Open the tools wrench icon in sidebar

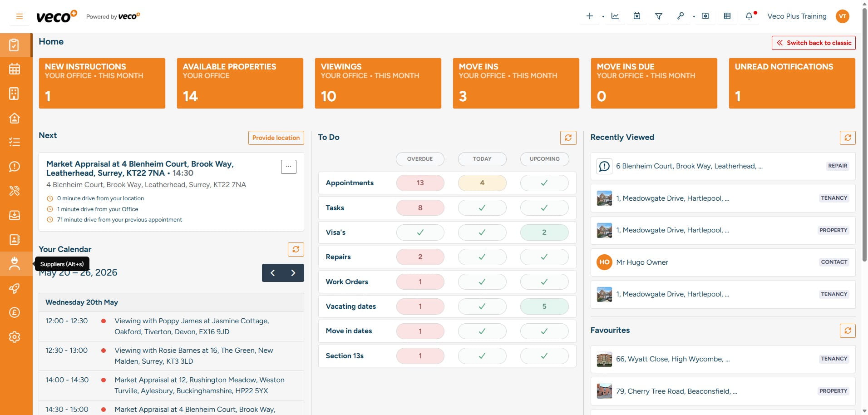pos(15,191)
